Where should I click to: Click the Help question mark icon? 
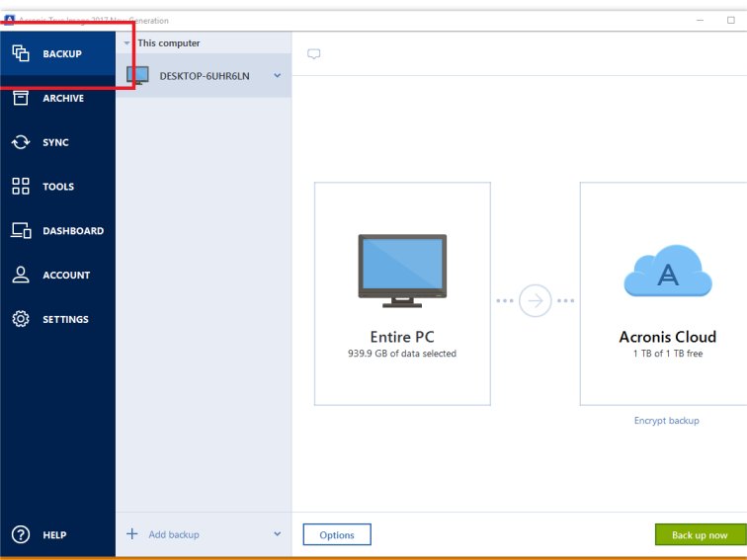pos(21,534)
